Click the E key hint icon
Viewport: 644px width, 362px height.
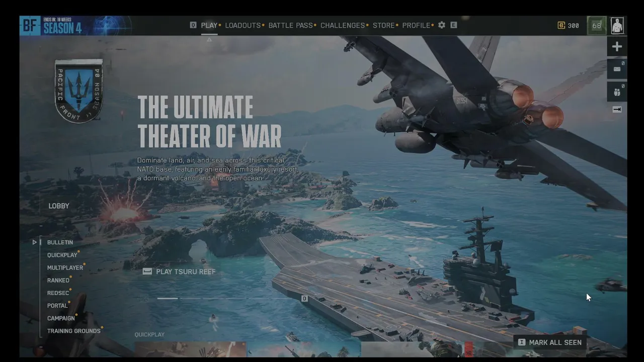point(454,25)
